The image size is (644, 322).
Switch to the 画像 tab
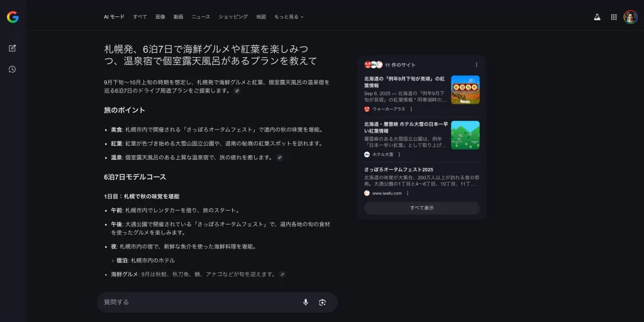pyautogui.click(x=160, y=17)
